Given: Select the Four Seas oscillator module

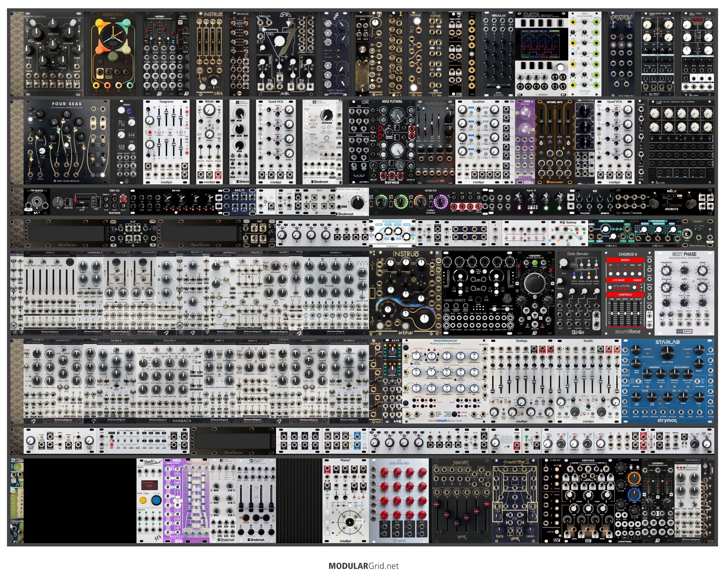Looking at the screenshot, I should coord(66,142).
